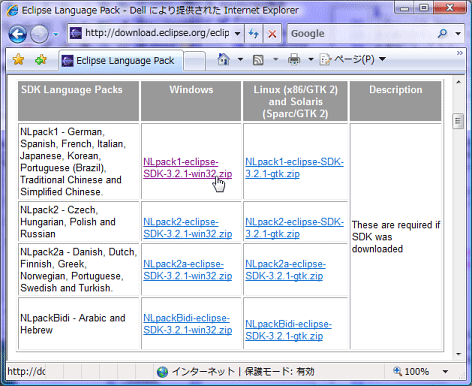Image resolution: width=472 pixels, height=386 pixels.
Task: Select the Eclipse Language Pack tab
Action: 121,60
